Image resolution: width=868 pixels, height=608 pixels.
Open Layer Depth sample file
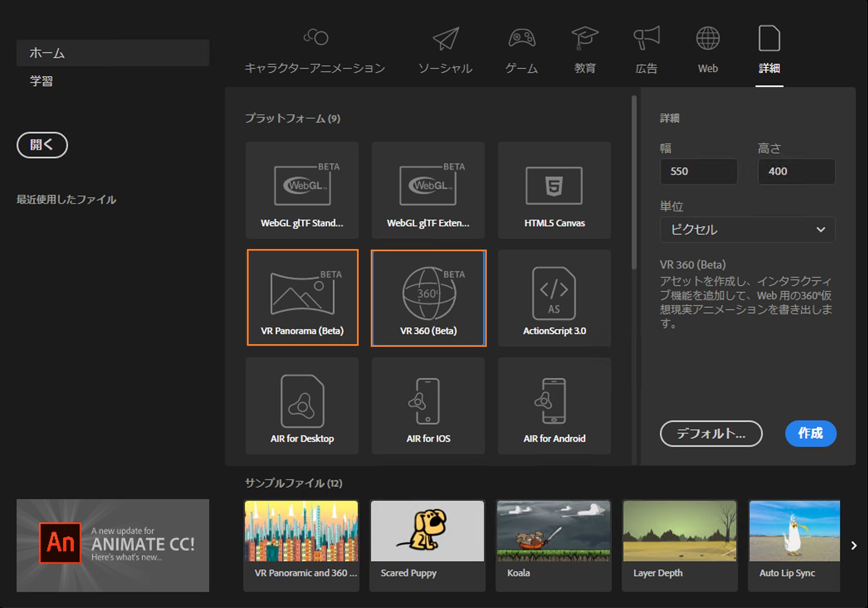pyautogui.click(x=680, y=545)
